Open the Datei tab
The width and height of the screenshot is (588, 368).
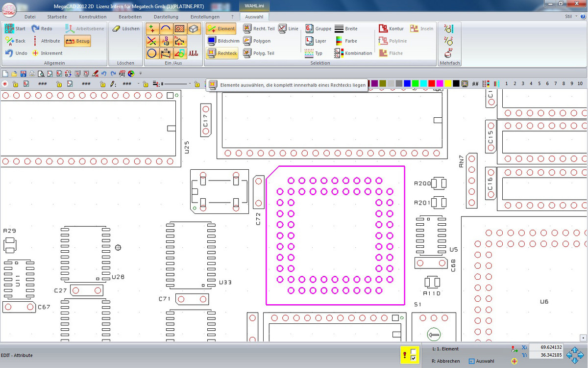click(x=30, y=17)
